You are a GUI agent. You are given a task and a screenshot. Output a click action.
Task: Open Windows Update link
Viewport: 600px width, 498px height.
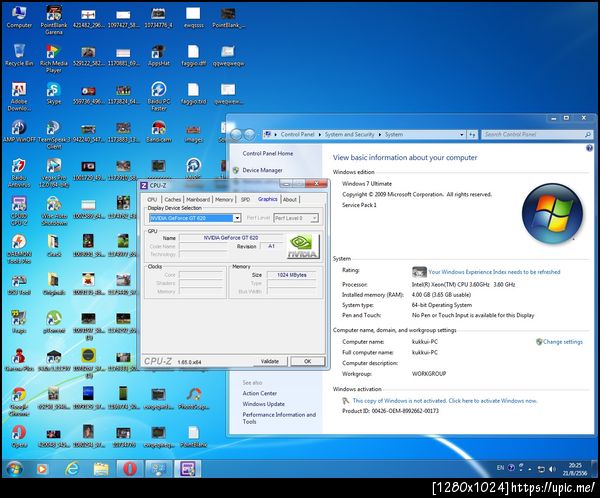264,404
